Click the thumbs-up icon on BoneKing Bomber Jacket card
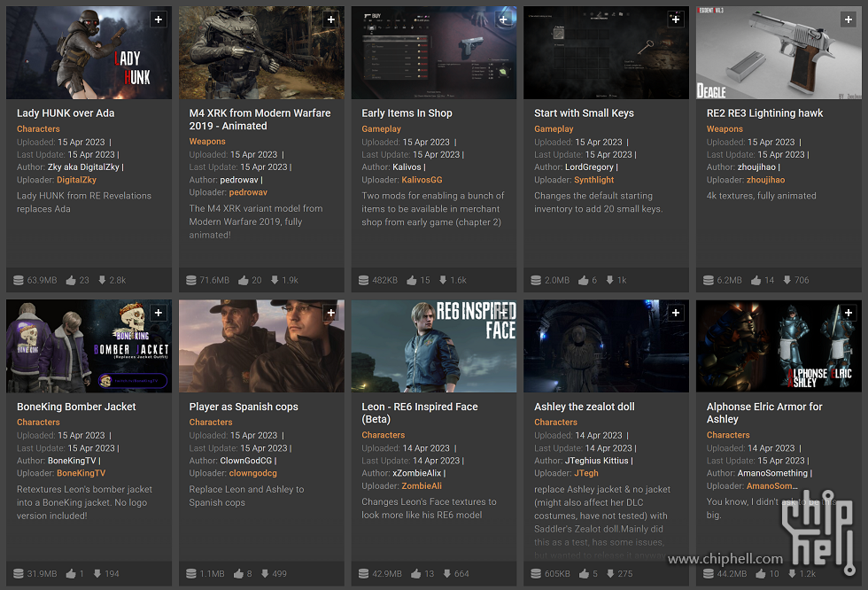 (x=71, y=574)
